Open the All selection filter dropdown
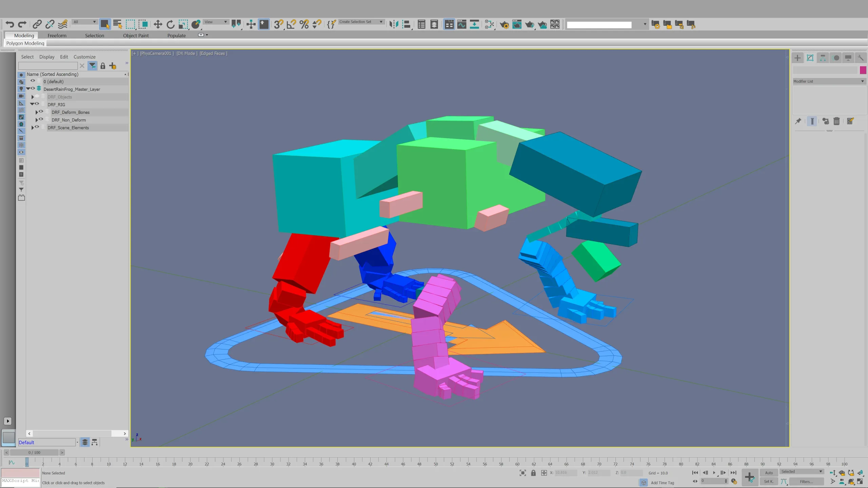 click(85, 22)
